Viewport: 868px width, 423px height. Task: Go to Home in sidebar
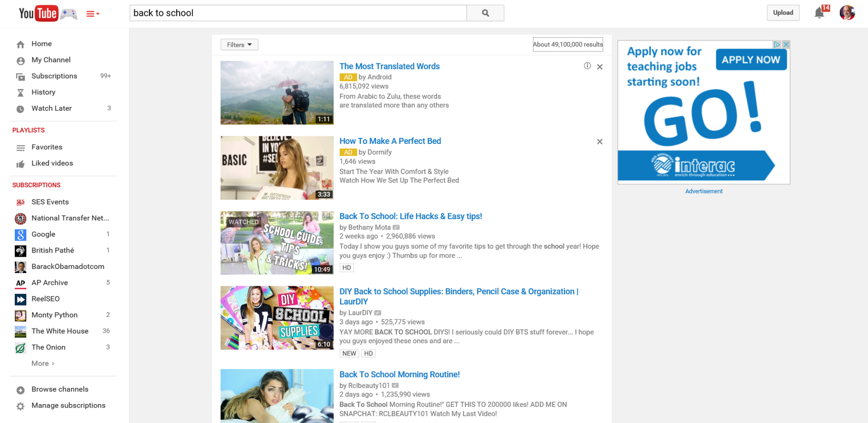click(42, 44)
